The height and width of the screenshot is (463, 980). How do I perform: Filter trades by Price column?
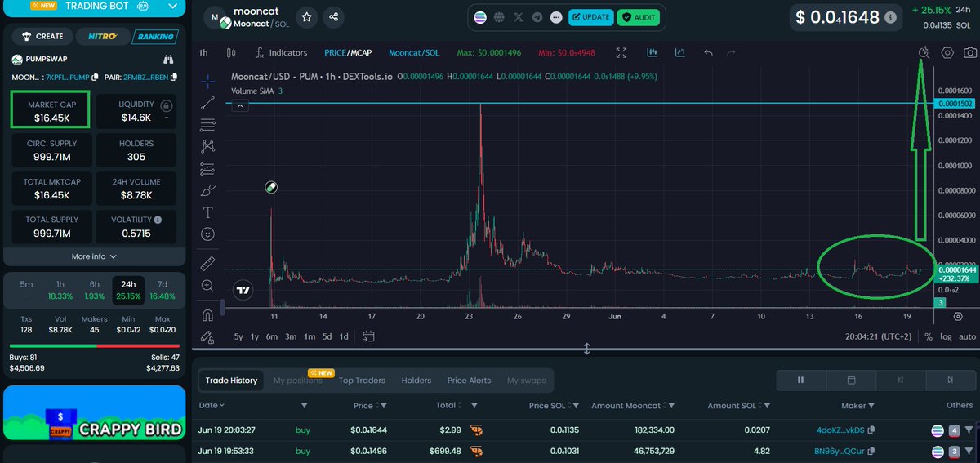(x=384, y=405)
